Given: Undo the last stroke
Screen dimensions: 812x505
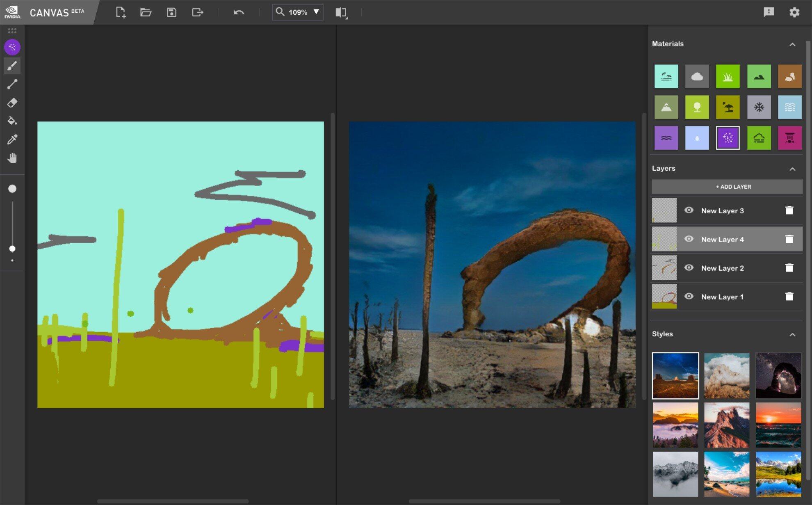Looking at the screenshot, I should (239, 12).
